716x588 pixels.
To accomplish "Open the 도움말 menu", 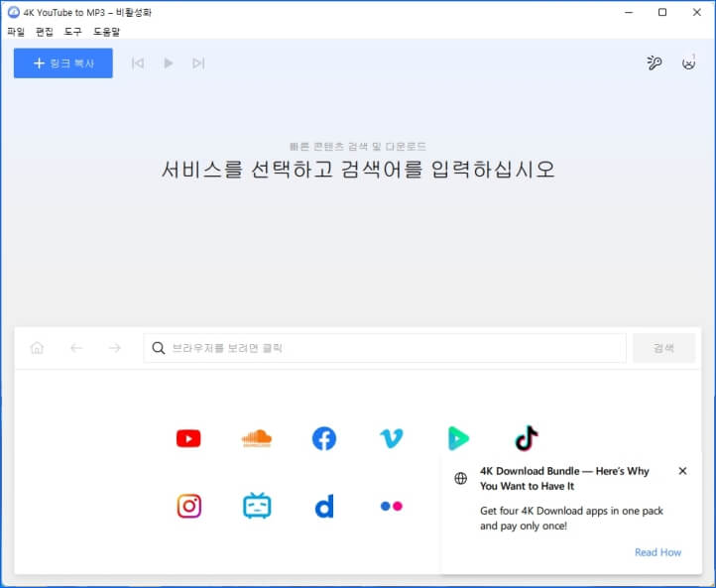I will (x=106, y=32).
